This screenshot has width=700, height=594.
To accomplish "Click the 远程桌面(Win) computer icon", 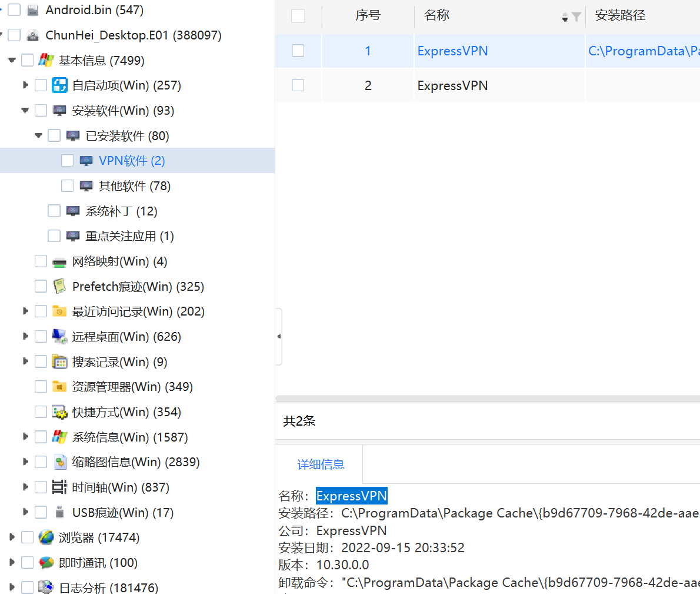I will pos(59,336).
